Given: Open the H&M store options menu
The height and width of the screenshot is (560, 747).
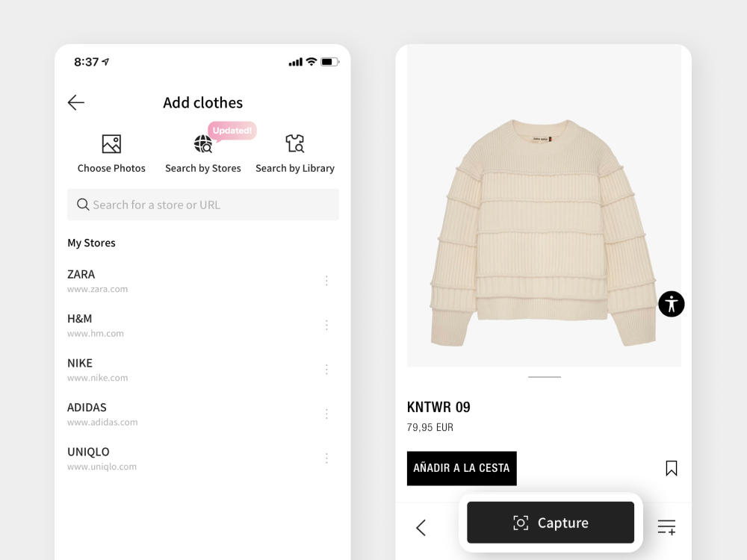Looking at the screenshot, I should tap(326, 325).
